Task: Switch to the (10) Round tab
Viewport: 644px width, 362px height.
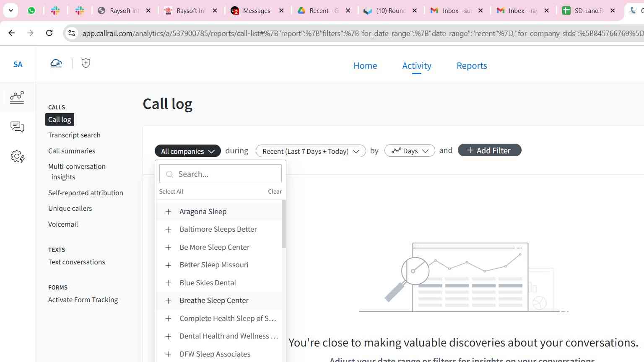Action: [x=390, y=10]
